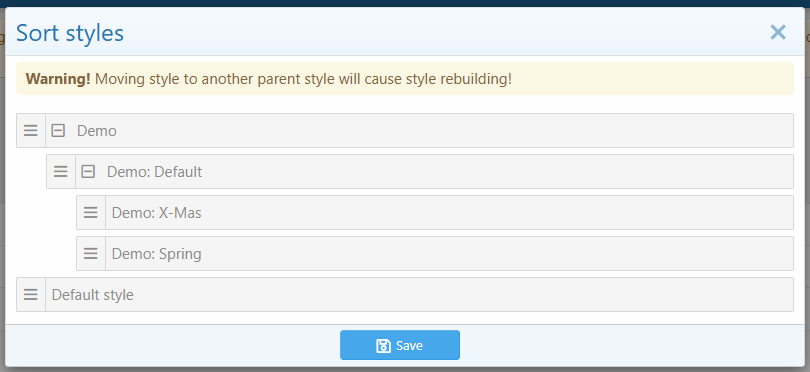The image size is (810, 372).
Task: Collapse the Demo: Default child node
Action: tap(88, 172)
